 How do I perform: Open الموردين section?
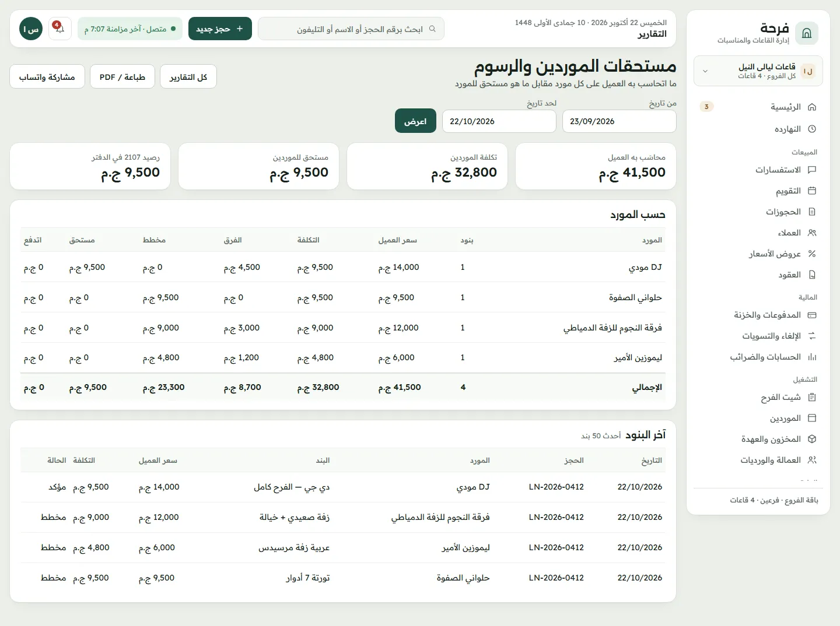click(x=758, y=418)
